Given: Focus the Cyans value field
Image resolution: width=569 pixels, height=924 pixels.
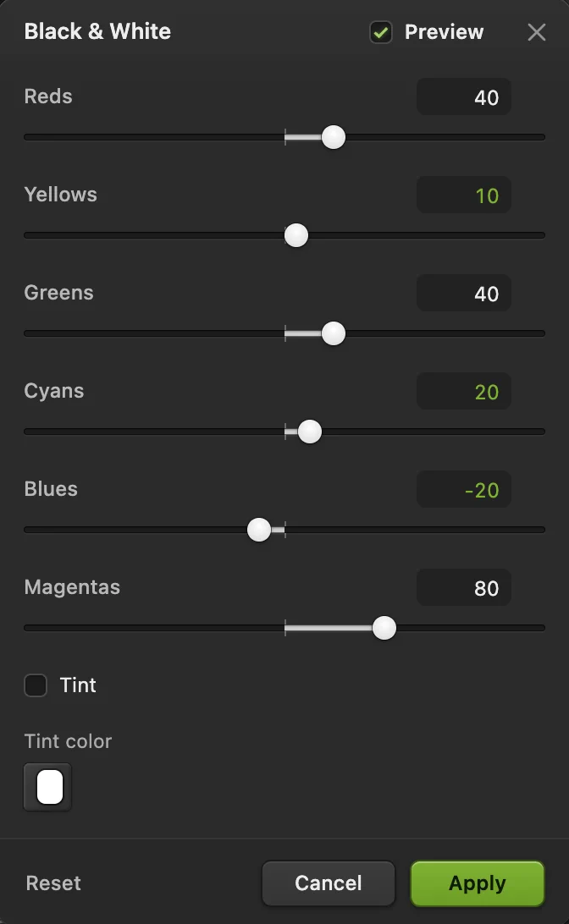Looking at the screenshot, I should pyautogui.click(x=463, y=391).
